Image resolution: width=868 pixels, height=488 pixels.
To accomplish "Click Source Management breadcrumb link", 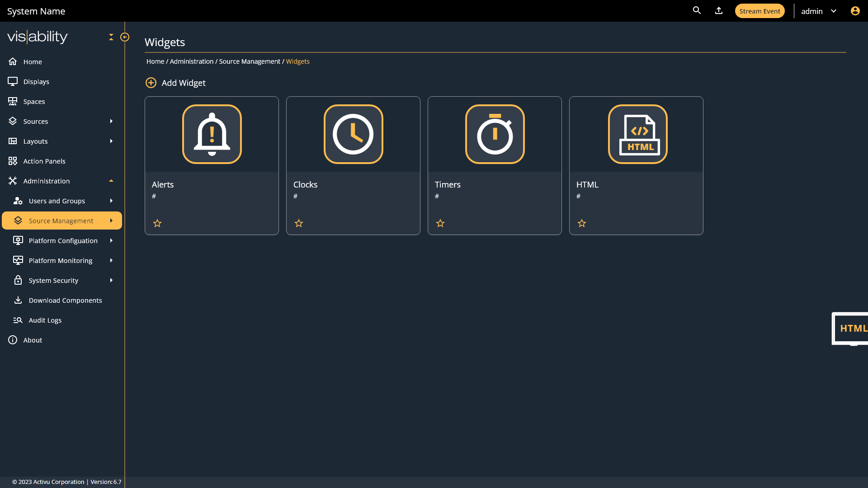I will 250,61.
